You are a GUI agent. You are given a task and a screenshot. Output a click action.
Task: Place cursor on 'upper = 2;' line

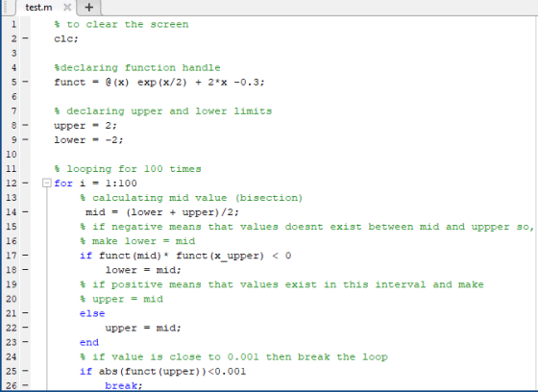tap(86, 126)
